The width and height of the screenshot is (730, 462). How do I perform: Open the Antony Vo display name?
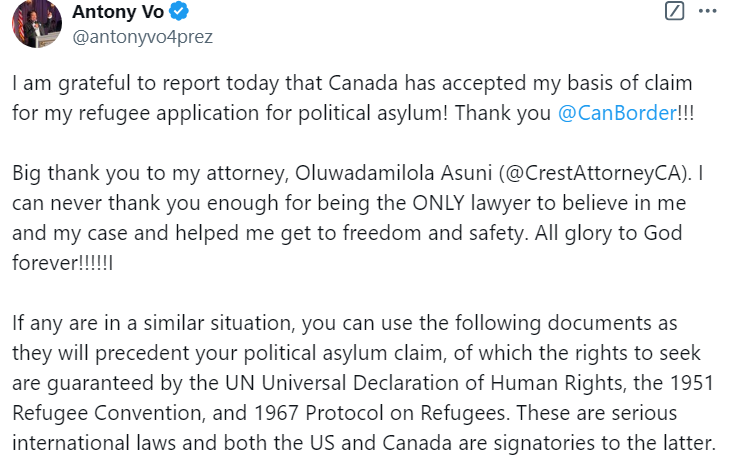[x=118, y=12]
